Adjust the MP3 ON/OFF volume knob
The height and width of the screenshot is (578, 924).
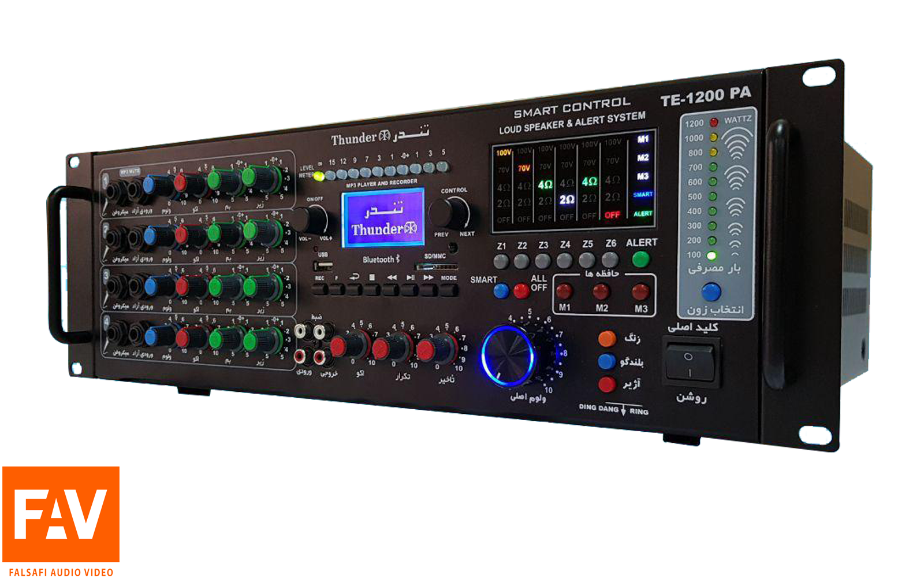[312, 220]
